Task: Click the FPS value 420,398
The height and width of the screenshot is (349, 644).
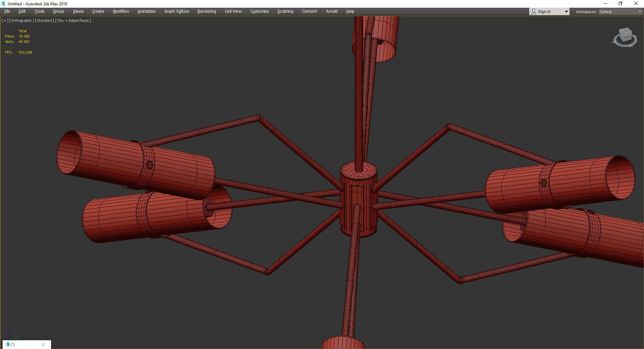Action: [25, 52]
